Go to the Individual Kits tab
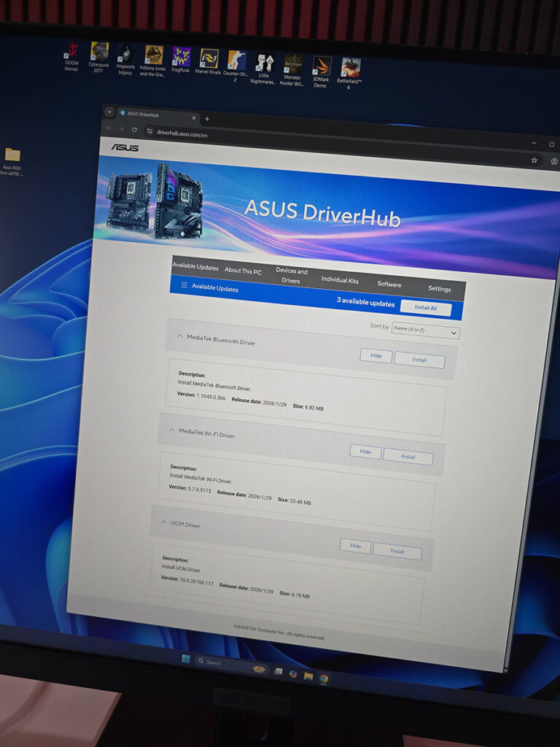560x747 pixels. coord(340,279)
